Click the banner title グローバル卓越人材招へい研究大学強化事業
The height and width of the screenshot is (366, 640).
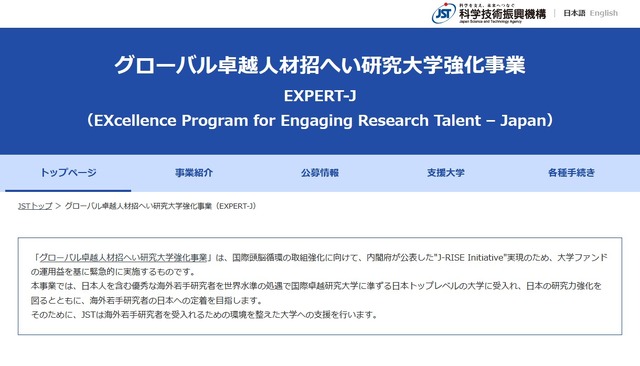click(x=320, y=65)
